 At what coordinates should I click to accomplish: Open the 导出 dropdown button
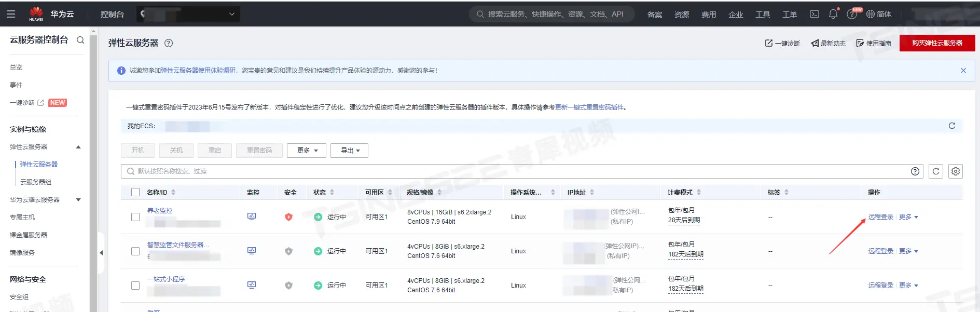click(349, 151)
